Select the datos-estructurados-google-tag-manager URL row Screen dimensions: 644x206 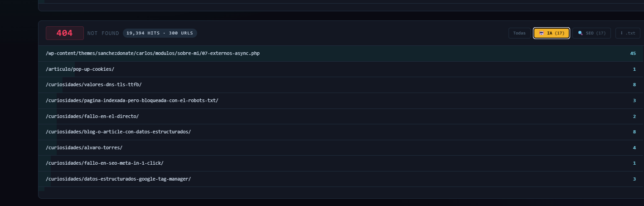pos(118,179)
